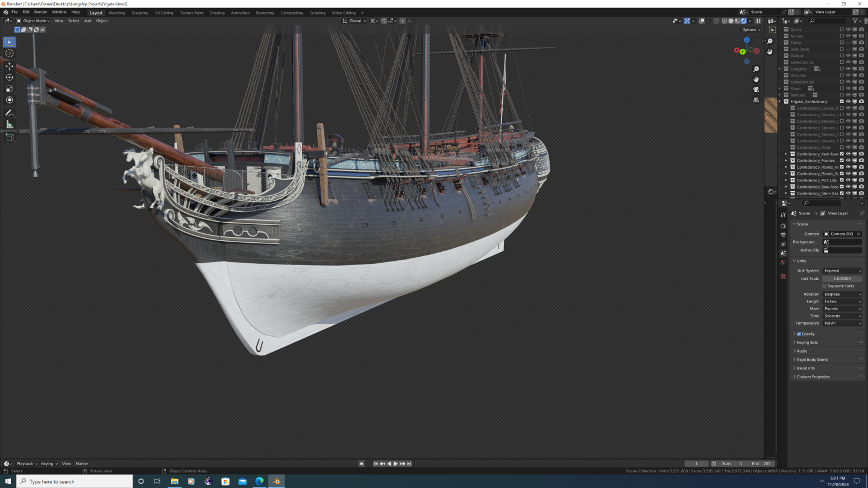Select the Cursor tool in the viewport toolbar
The height and width of the screenshot is (488, 868).
9,53
